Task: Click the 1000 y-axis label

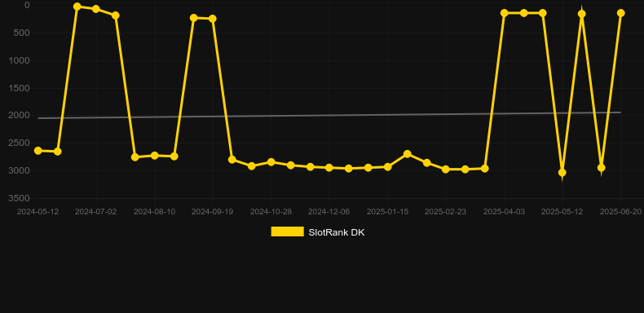Action: tap(20, 60)
